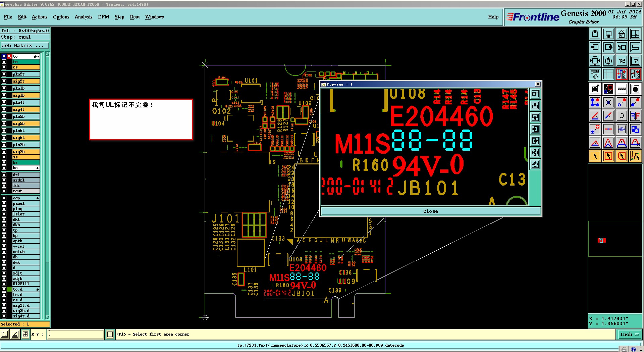Click the home view icon
The height and width of the screenshot is (352, 644).
coord(622,34)
